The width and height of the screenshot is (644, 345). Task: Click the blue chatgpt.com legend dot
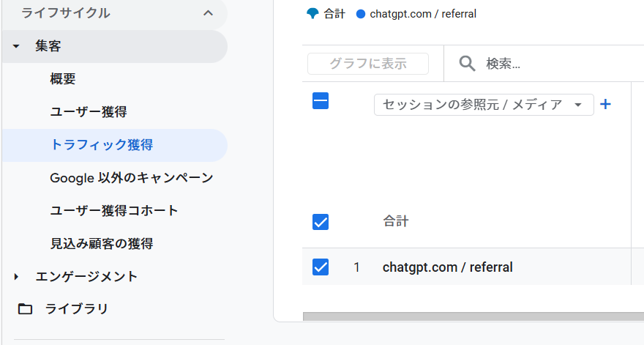[360, 14]
